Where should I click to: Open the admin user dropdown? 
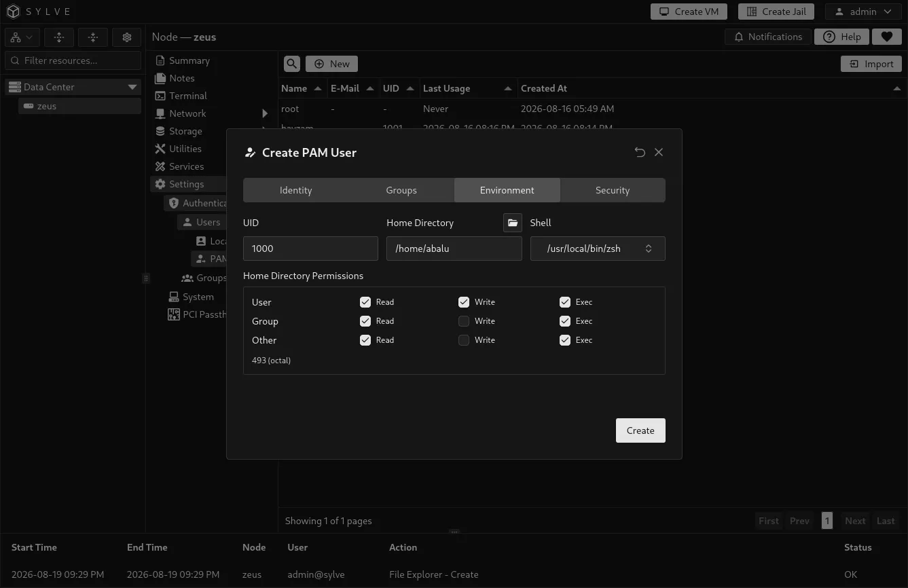[x=863, y=12]
